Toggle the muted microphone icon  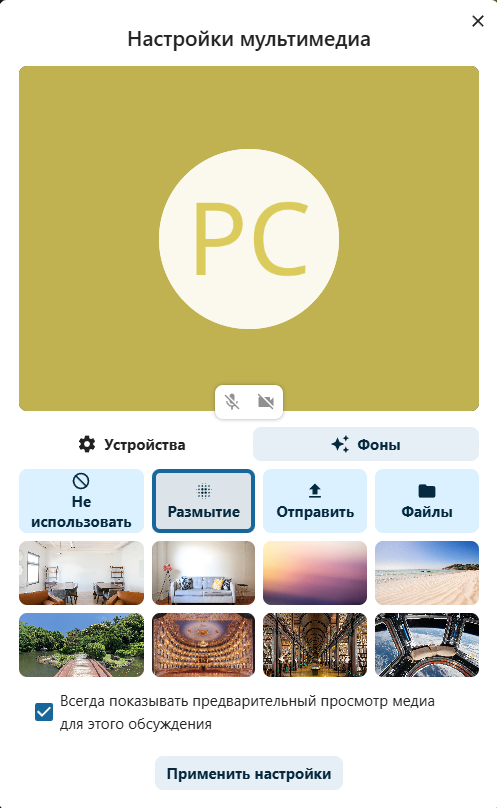pyautogui.click(x=232, y=402)
